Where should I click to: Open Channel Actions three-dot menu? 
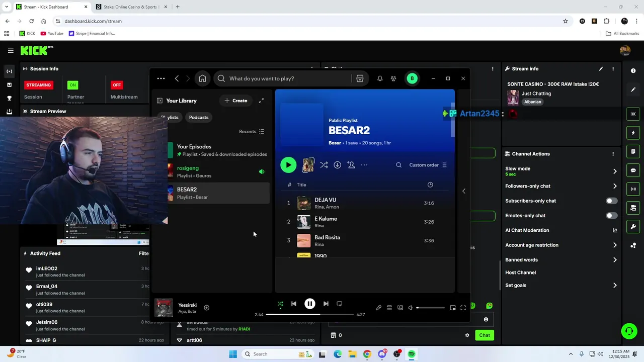613,154
